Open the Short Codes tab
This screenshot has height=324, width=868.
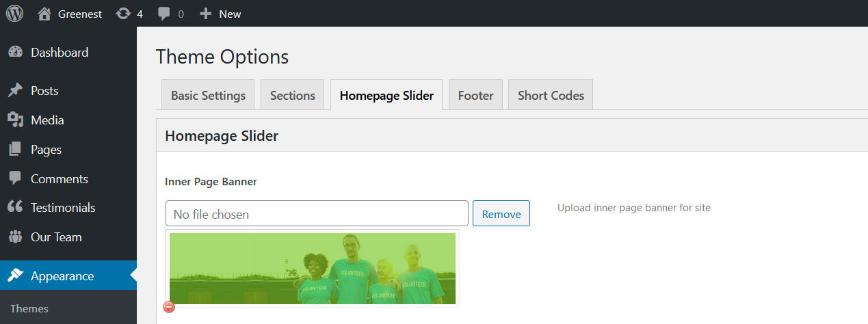click(551, 95)
